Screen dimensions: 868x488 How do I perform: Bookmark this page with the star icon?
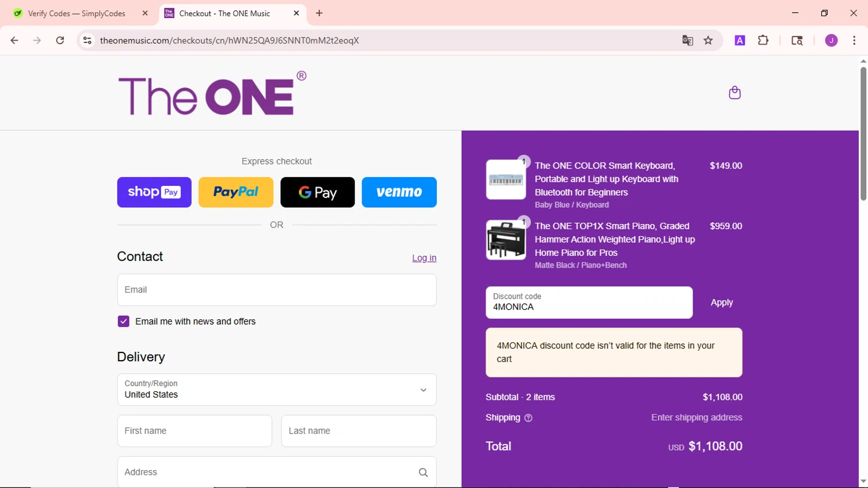click(x=708, y=41)
